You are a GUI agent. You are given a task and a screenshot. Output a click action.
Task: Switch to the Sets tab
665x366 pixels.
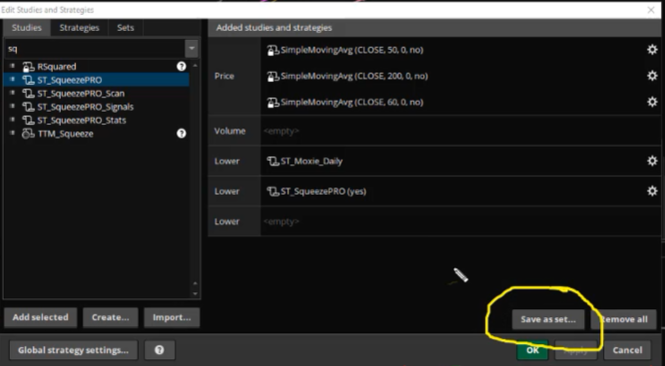126,28
